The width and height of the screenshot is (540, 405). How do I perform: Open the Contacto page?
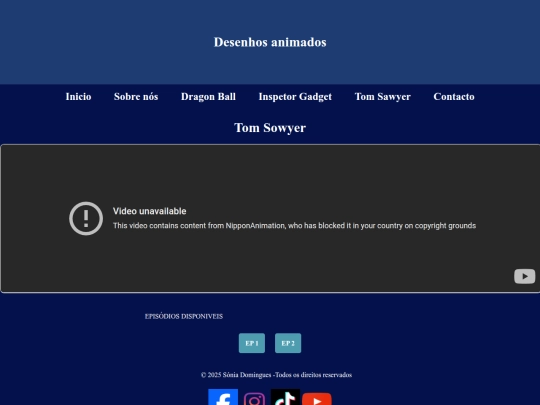[454, 96]
